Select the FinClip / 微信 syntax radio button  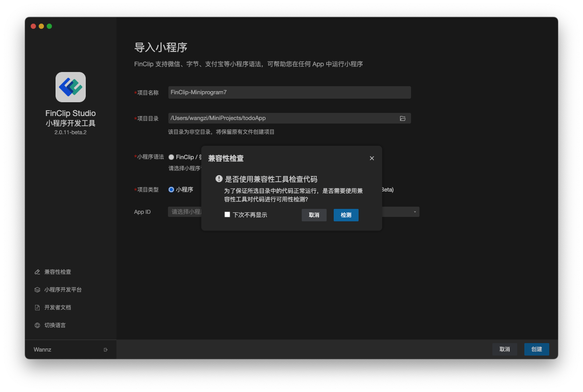pos(171,157)
